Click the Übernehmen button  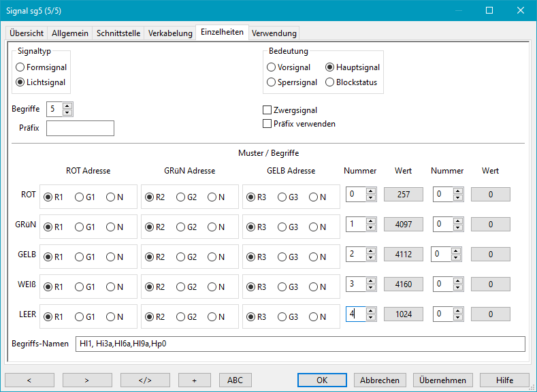442,380
